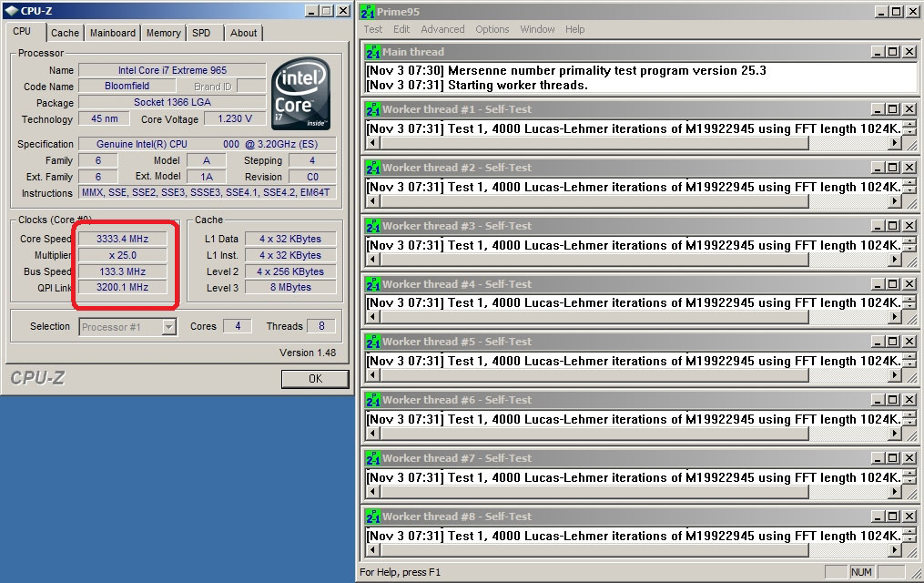The height and width of the screenshot is (583, 924).
Task: Click the Worker thread #7 log text line
Action: [634, 477]
